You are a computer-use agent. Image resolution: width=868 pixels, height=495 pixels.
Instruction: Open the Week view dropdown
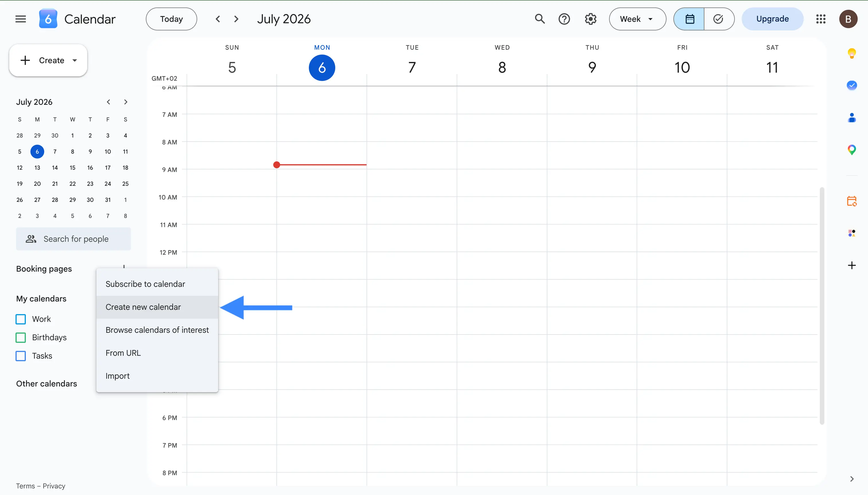[637, 19]
